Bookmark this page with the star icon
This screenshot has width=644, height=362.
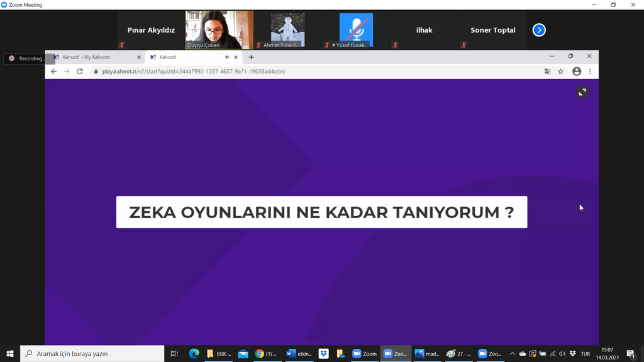tap(560, 72)
